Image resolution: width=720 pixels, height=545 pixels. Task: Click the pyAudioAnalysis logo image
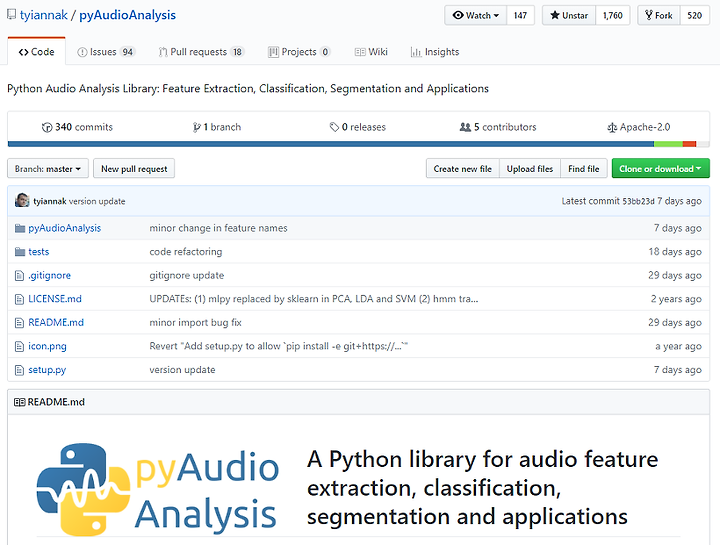(x=157, y=489)
